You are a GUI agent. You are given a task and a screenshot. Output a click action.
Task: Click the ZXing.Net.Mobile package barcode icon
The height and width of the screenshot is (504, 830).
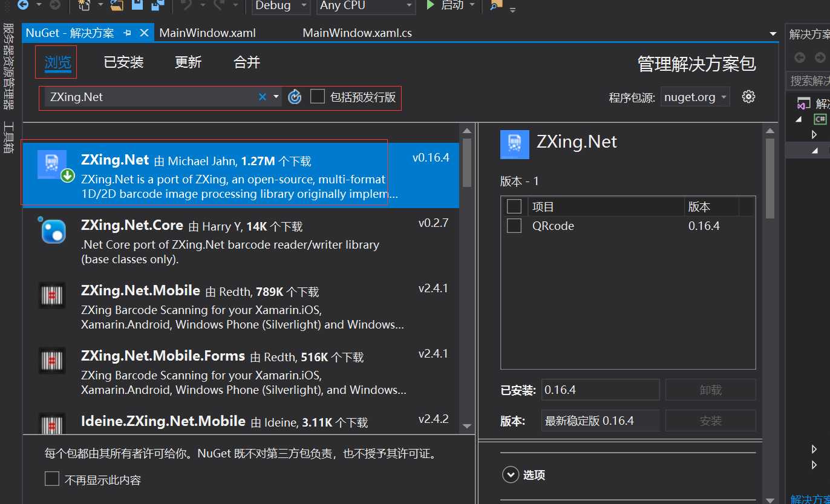(x=52, y=296)
